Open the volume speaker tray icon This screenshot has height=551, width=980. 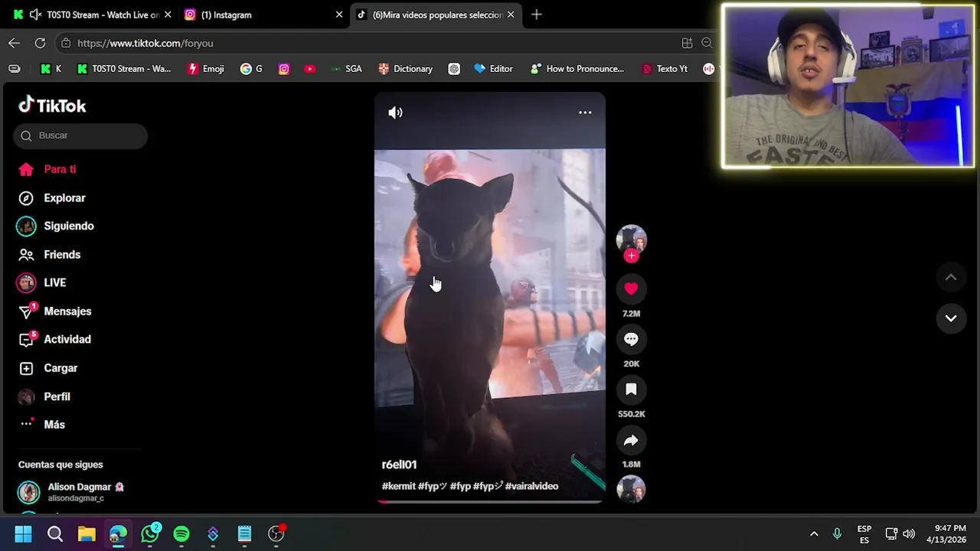point(909,534)
